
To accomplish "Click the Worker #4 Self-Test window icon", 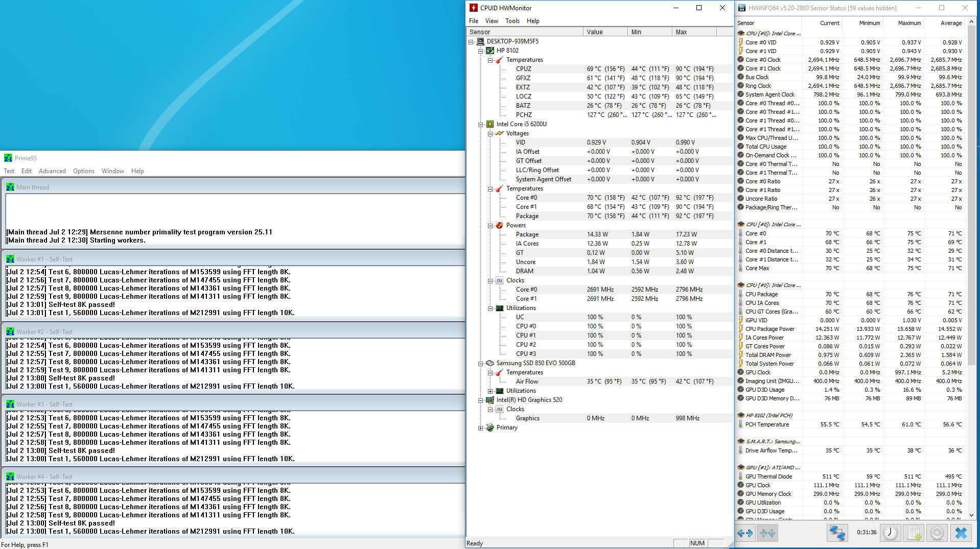I will pos(10,477).
